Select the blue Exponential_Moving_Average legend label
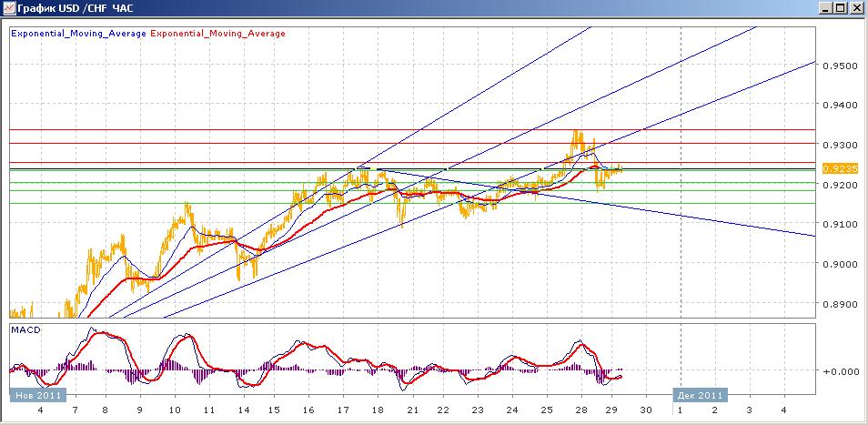868x425 pixels. (78, 33)
